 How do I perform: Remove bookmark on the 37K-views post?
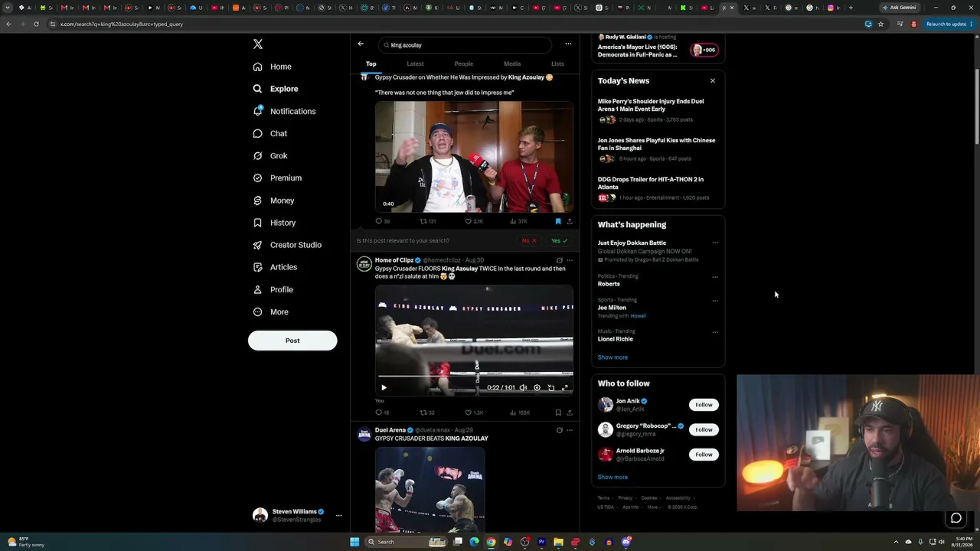point(558,221)
